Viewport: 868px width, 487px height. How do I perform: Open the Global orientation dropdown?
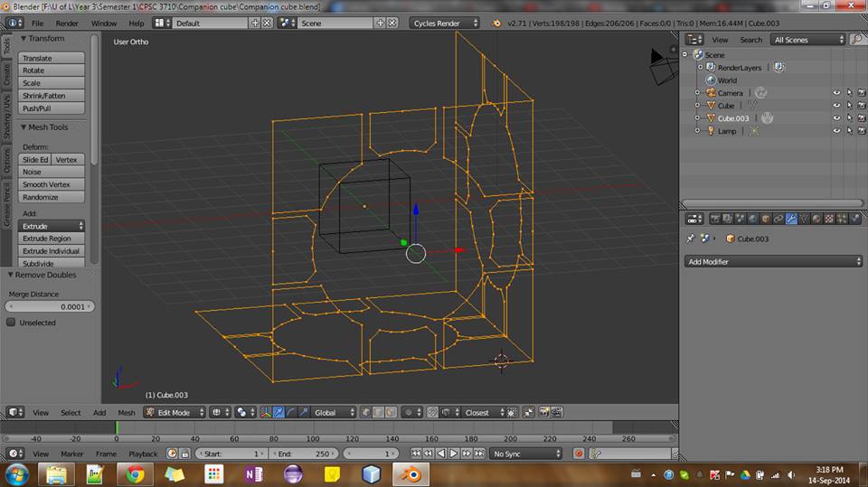[334, 412]
